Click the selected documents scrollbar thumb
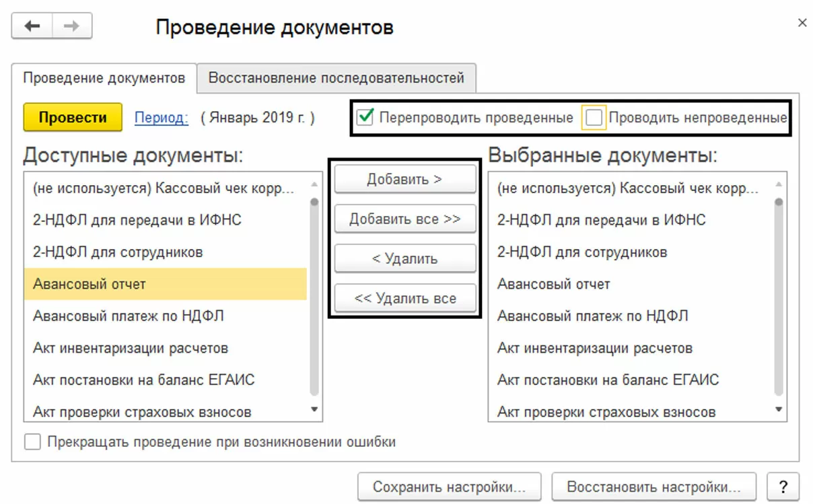 779,296
